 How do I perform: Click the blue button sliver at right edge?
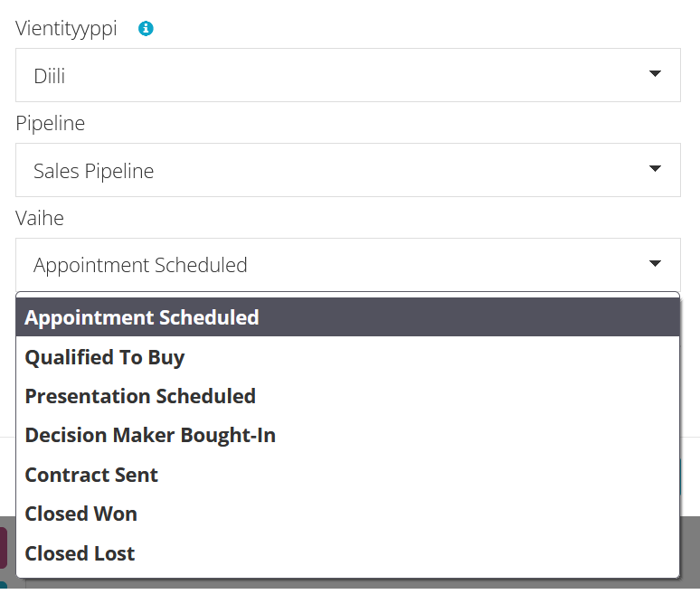680,476
